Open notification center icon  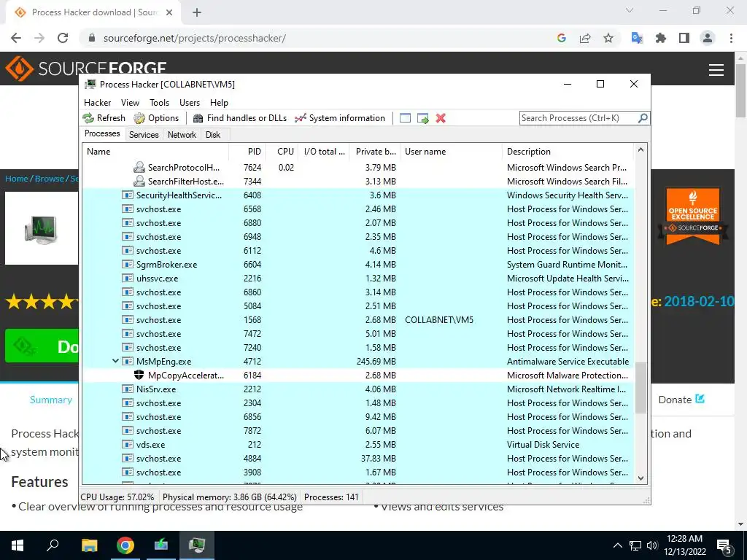coord(724,545)
